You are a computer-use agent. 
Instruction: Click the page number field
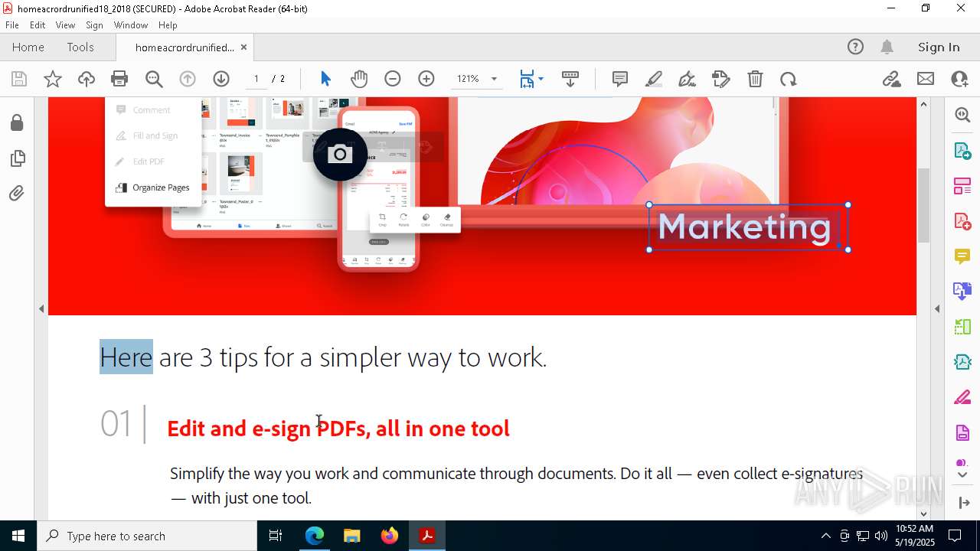pos(256,79)
